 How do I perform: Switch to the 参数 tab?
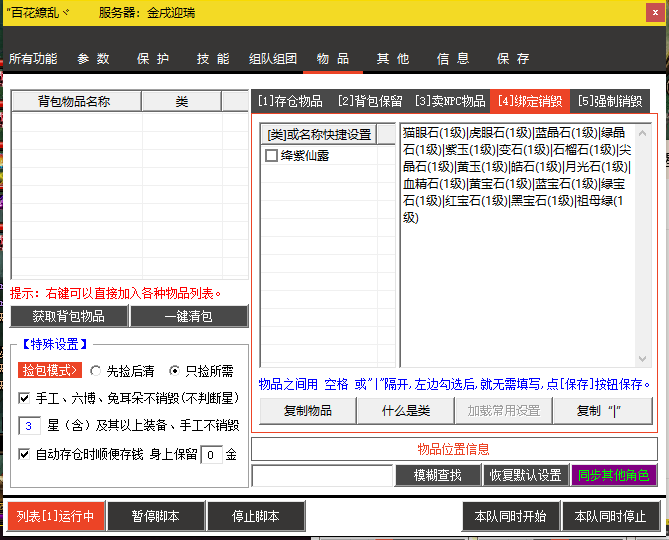point(93,58)
